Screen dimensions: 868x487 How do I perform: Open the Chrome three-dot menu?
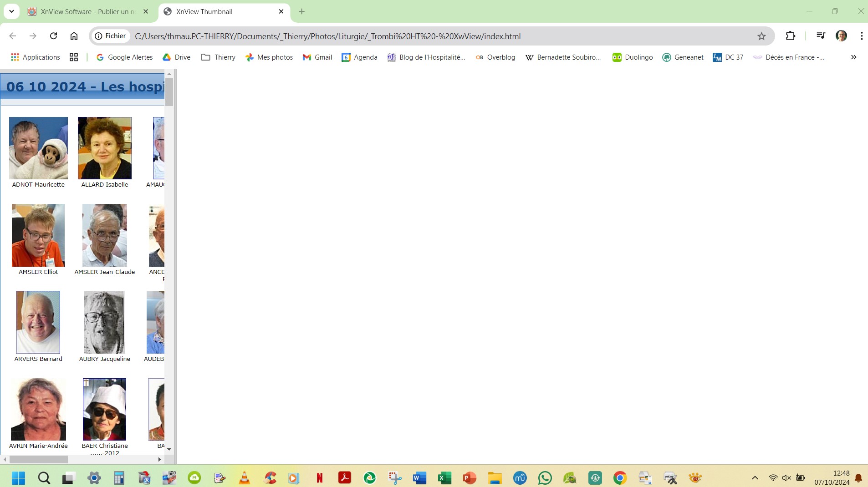pyautogui.click(x=861, y=36)
